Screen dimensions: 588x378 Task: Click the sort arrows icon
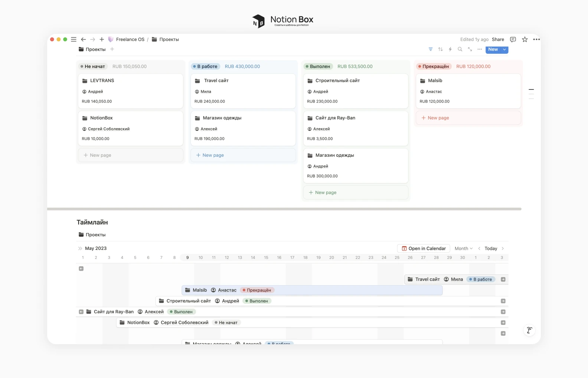440,49
